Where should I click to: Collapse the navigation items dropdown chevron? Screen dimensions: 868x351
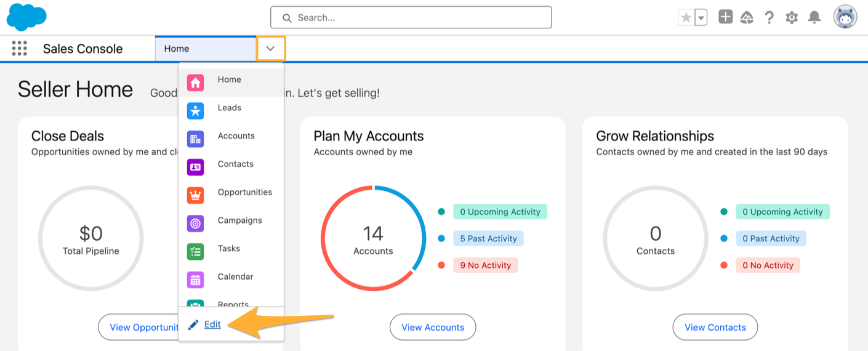coord(270,49)
